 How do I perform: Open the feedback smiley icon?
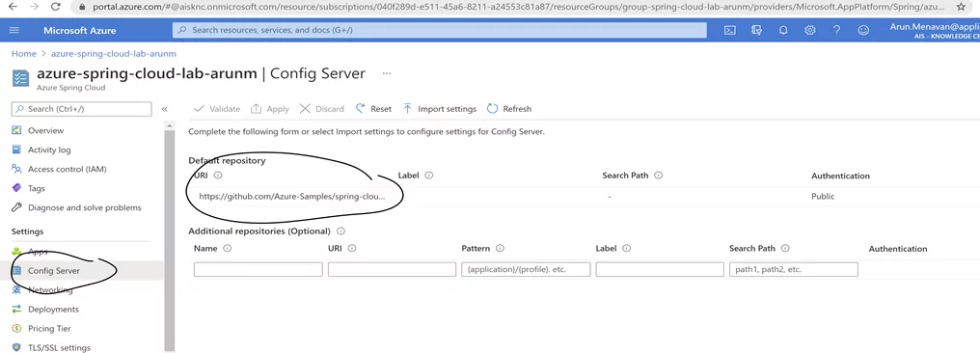[x=863, y=30]
